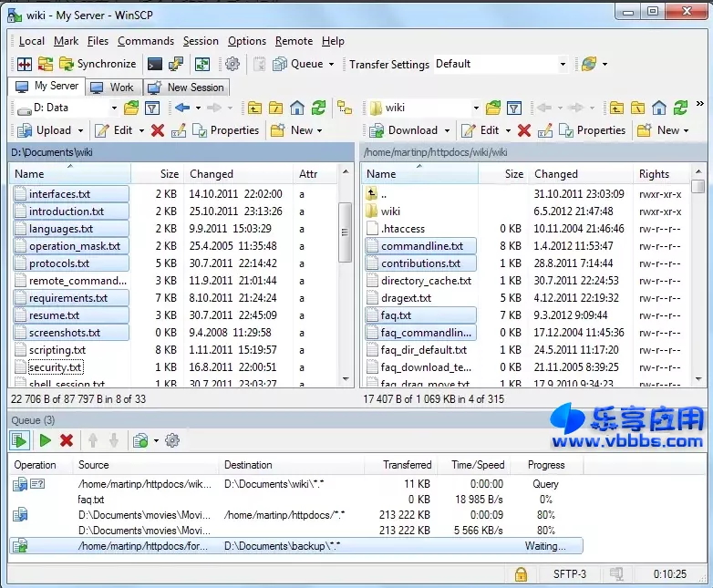Open Preferences gear in main toolbar
The width and height of the screenshot is (713, 588).
(x=232, y=64)
